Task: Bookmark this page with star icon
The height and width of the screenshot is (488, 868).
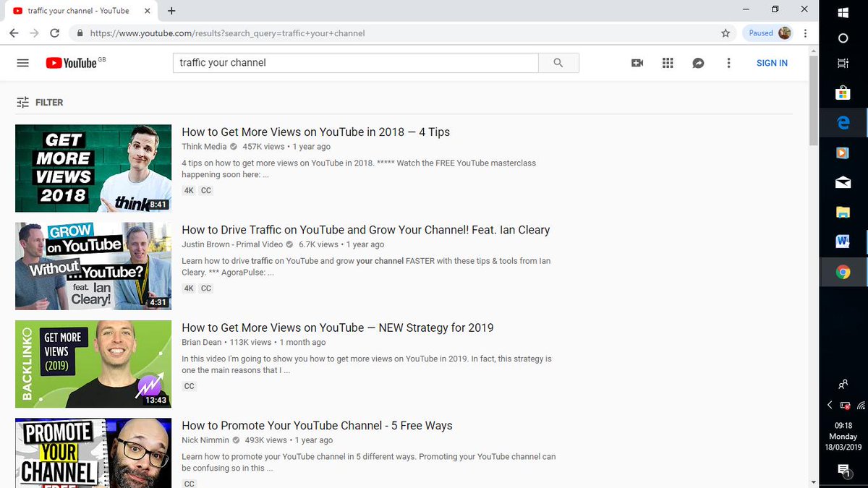Action: (x=726, y=33)
